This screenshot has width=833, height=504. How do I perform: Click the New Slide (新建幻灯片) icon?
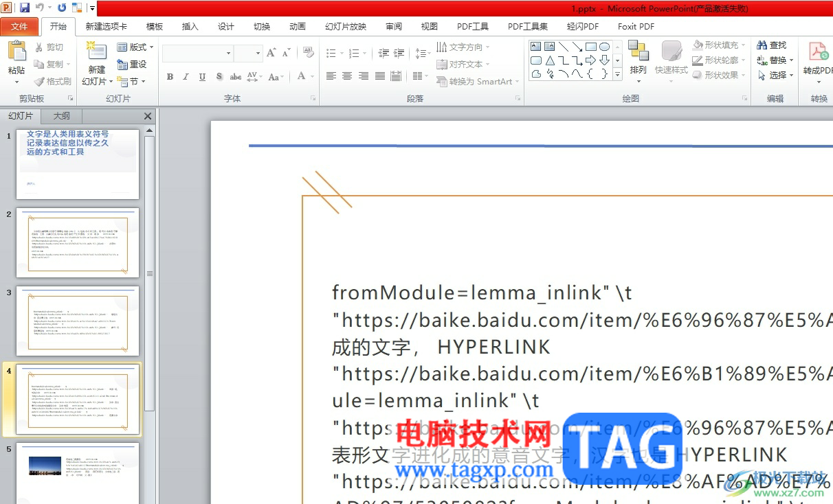coord(96,51)
